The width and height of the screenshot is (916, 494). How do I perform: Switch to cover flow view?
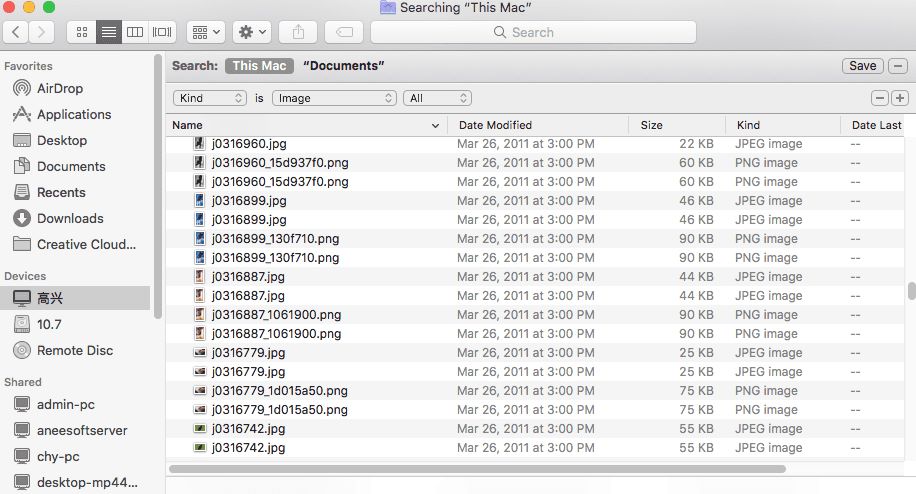(162, 32)
